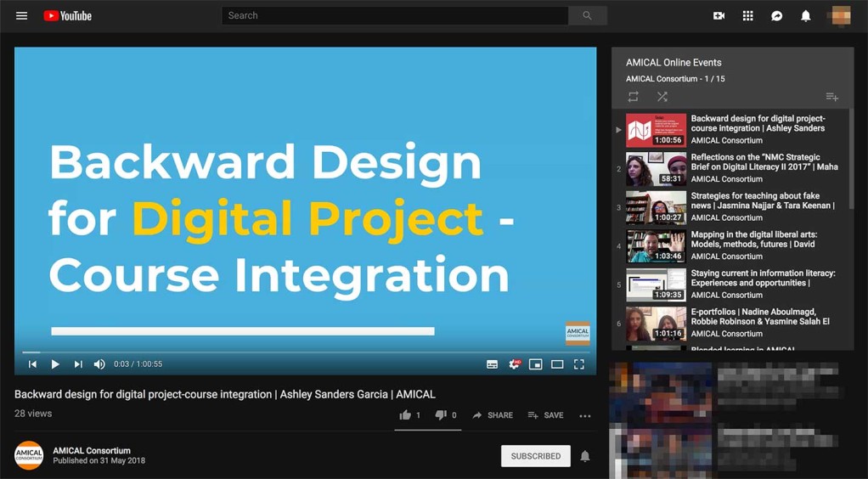Select the E-portfolios playlist video
The width and height of the screenshot is (868, 479).
tap(759, 317)
